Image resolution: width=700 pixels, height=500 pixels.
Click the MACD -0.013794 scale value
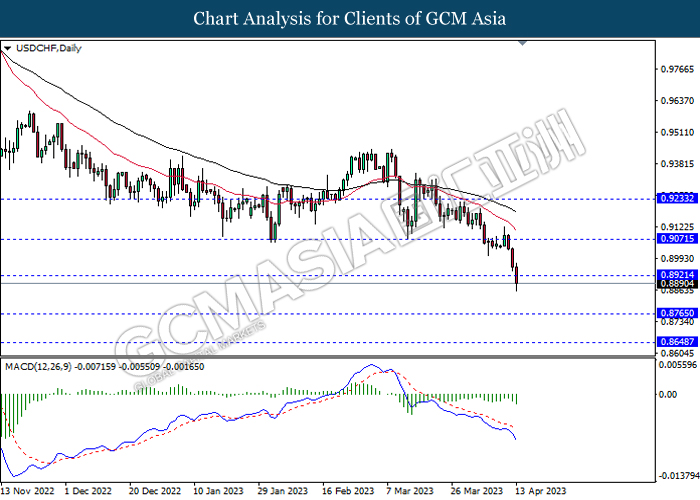pyautogui.click(x=678, y=475)
